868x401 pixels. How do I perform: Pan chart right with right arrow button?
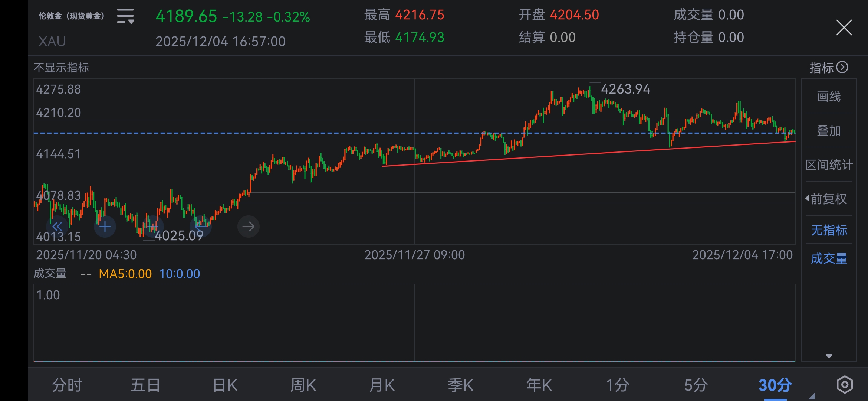point(248,226)
